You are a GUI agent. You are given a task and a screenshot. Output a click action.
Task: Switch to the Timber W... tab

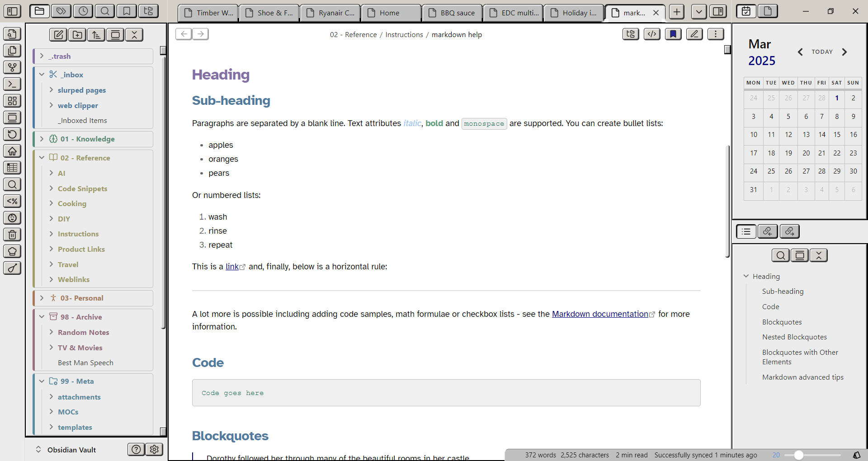208,13
